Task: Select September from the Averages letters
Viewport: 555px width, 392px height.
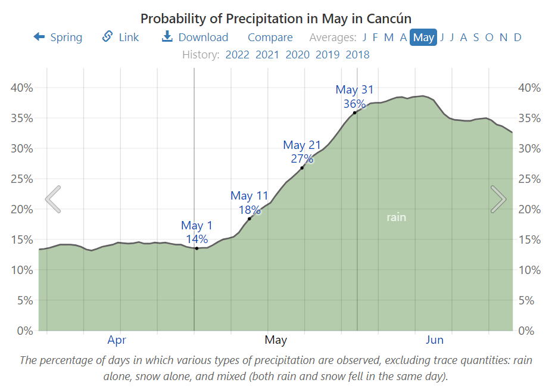Action: point(476,37)
